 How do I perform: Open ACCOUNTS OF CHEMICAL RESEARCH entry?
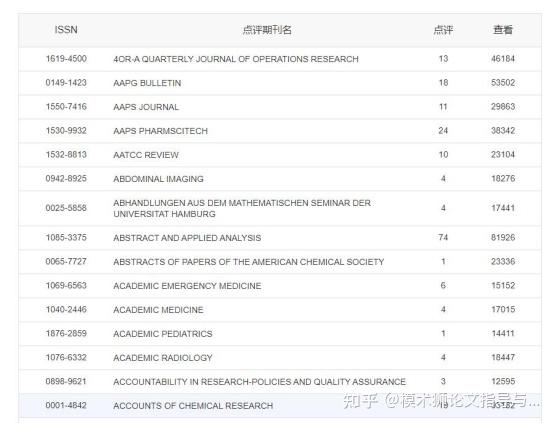coord(193,406)
